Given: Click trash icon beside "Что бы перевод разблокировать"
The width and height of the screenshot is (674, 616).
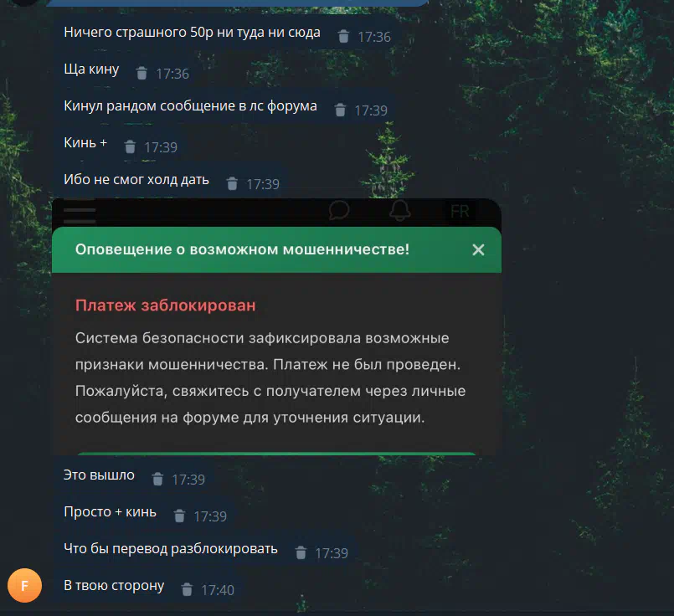Looking at the screenshot, I should 301,553.
